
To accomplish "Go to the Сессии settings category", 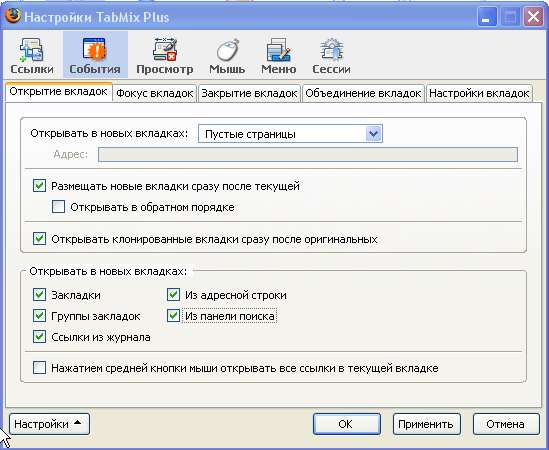I will (331, 55).
